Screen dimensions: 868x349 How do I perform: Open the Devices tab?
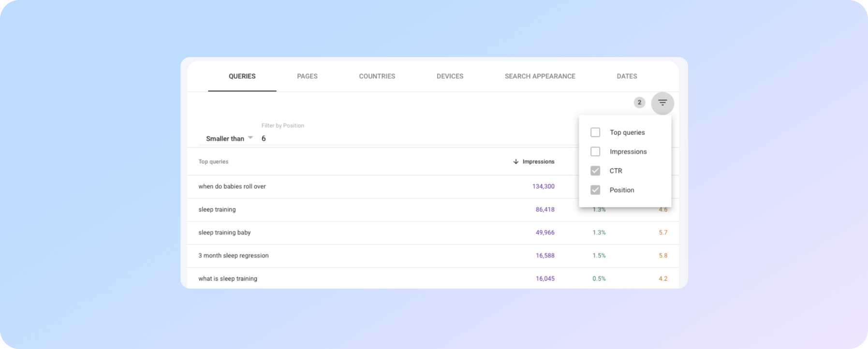pyautogui.click(x=450, y=76)
